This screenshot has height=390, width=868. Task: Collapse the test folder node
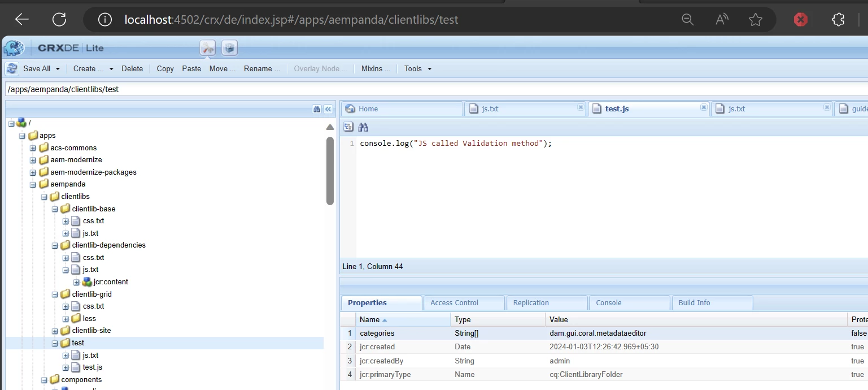click(x=55, y=343)
